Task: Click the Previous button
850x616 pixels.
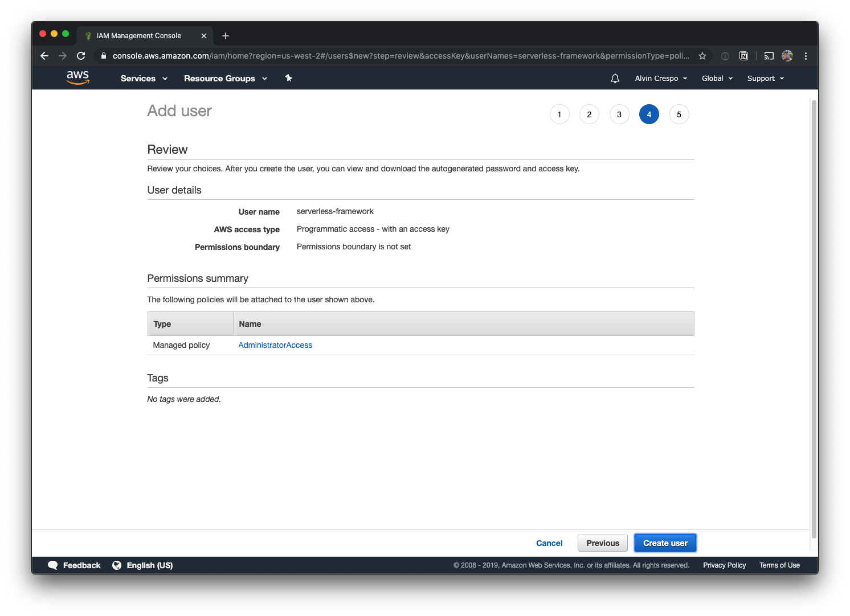Action: tap(602, 543)
